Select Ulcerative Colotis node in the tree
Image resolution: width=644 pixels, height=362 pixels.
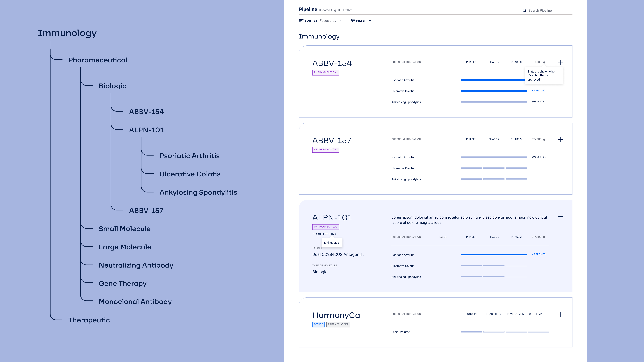[190, 174]
